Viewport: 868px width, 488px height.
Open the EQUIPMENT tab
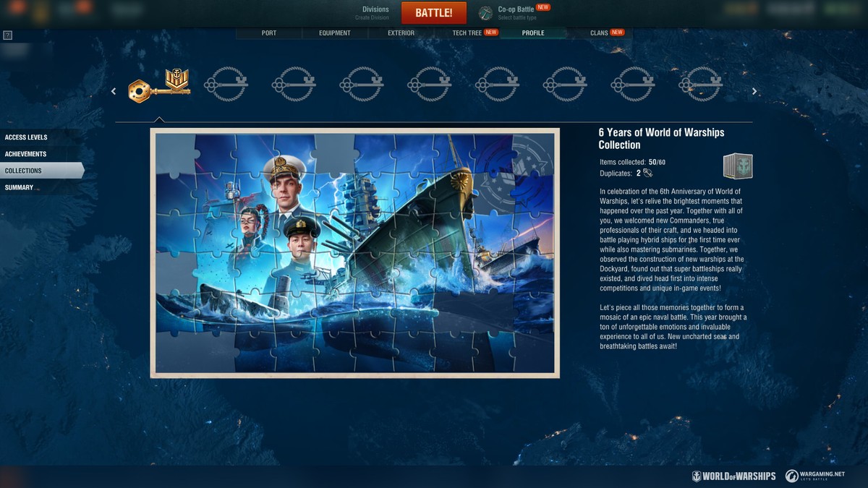[335, 33]
